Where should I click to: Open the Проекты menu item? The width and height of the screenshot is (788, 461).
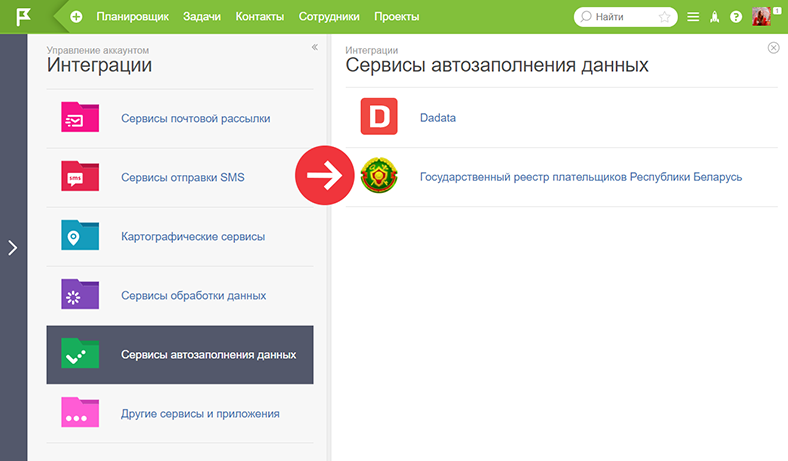point(397,17)
